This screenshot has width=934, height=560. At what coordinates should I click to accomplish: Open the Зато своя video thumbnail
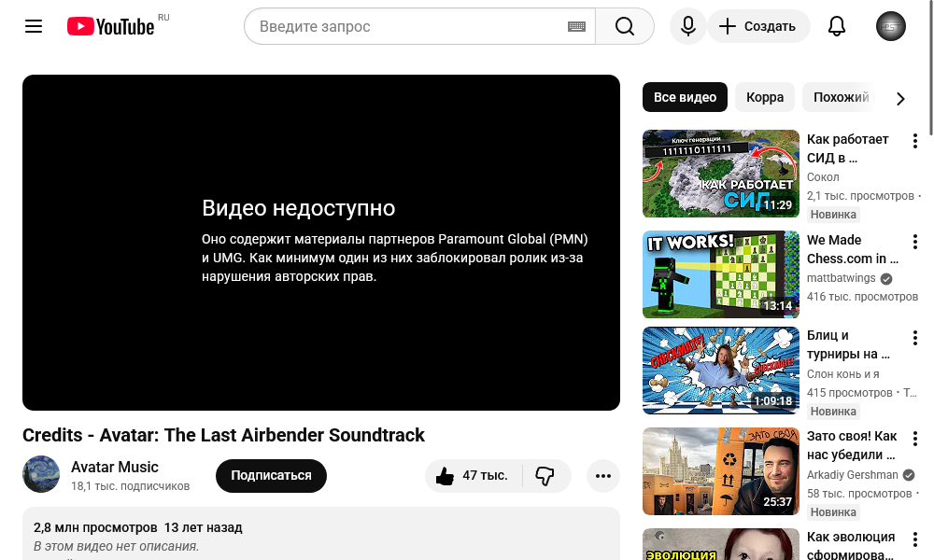(721, 470)
